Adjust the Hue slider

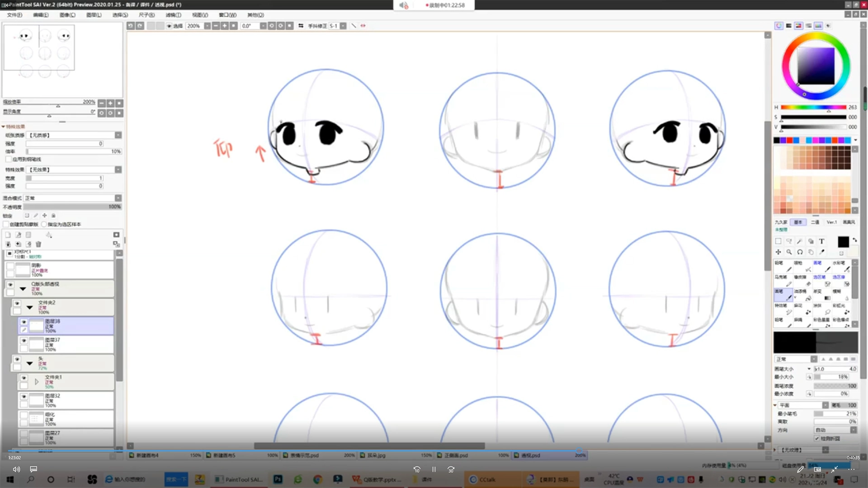tap(813, 108)
